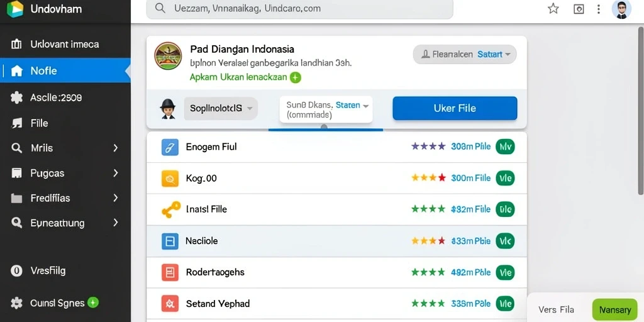The image size is (644, 322).
Task: Click the address search field
Action: tap(299, 9)
